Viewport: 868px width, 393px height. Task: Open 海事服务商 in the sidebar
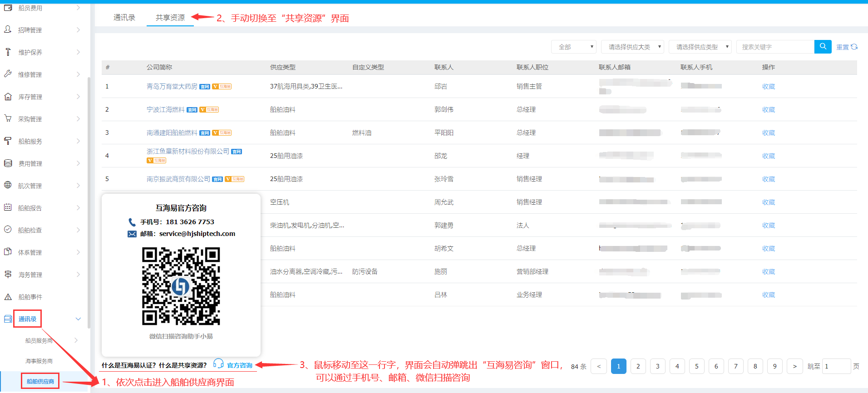coord(39,361)
